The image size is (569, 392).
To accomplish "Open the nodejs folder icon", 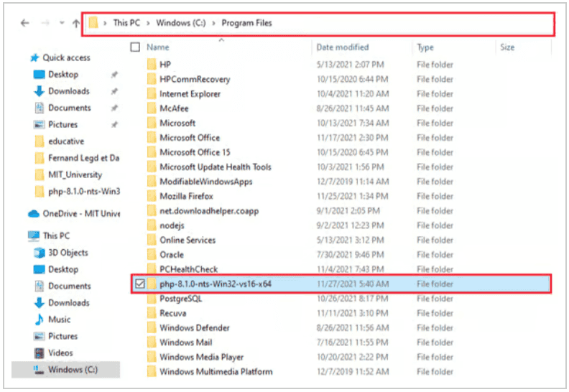I will 151,225.
